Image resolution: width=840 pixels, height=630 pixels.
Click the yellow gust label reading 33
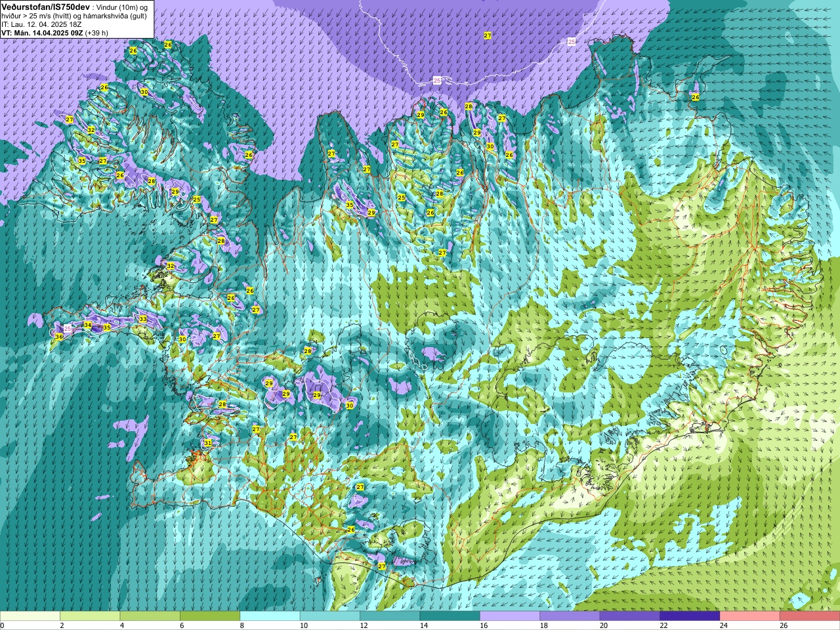pos(143,319)
